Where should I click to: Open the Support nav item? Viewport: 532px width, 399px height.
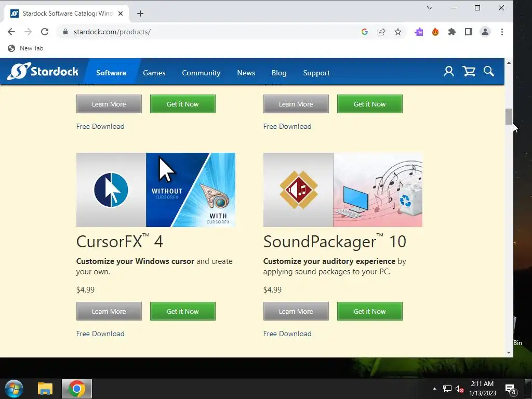pos(316,73)
